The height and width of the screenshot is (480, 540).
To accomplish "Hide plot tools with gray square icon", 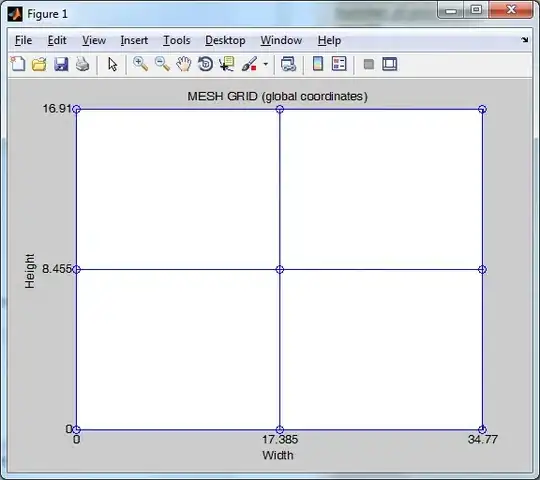I will coord(369,64).
